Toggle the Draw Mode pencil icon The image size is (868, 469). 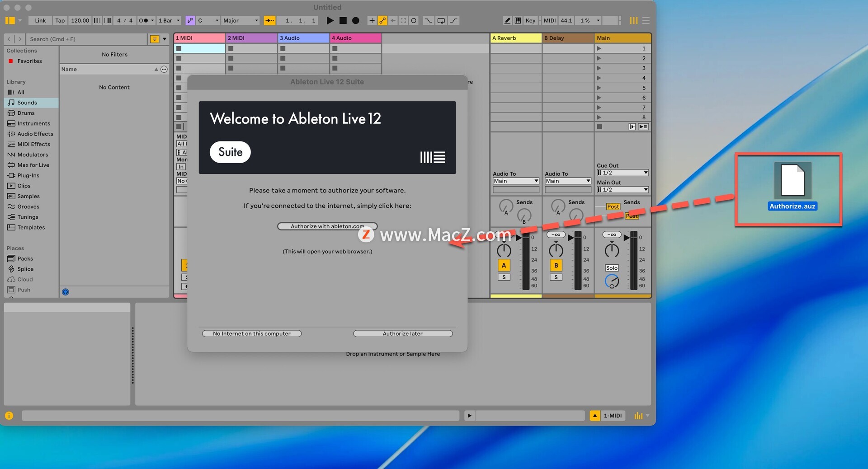507,20
